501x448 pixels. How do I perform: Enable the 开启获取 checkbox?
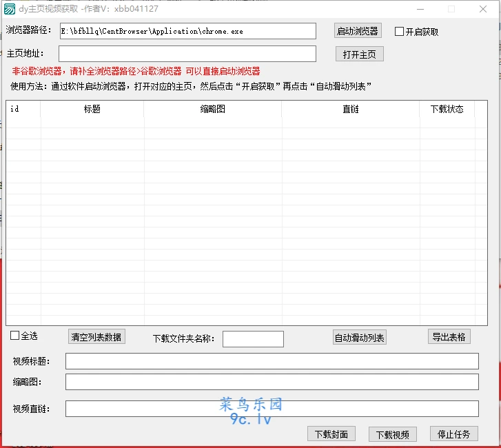coord(400,32)
